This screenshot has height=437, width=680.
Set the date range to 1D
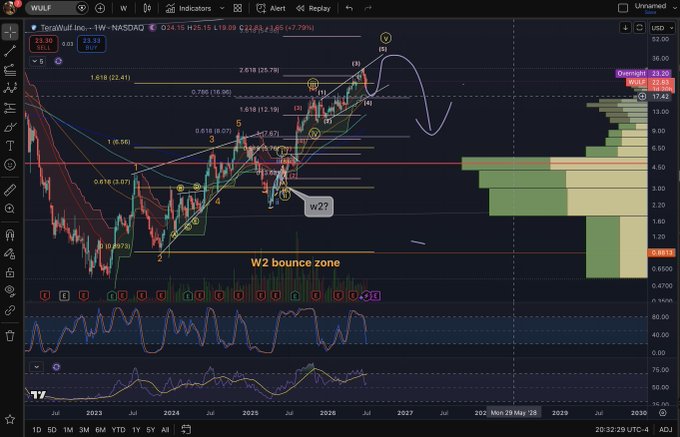pyautogui.click(x=37, y=430)
